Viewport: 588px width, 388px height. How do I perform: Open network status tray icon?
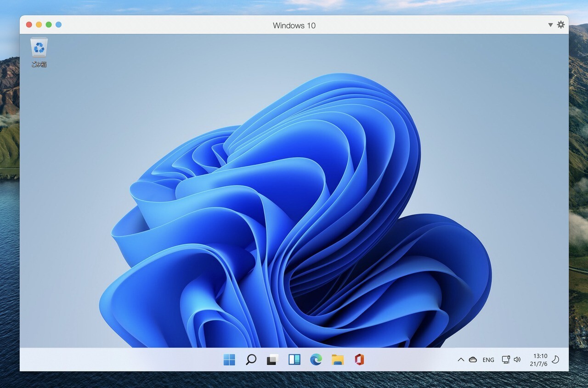click(x=506, y=360)
